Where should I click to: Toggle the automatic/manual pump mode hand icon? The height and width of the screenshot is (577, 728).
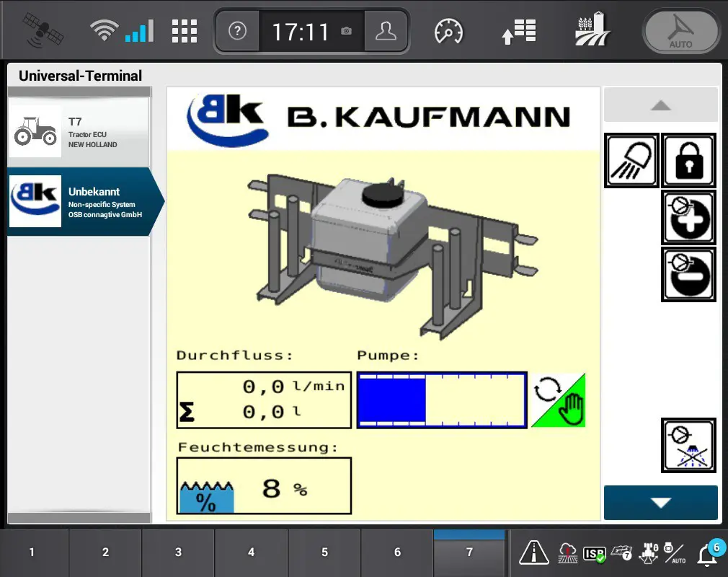pos(558,400)
